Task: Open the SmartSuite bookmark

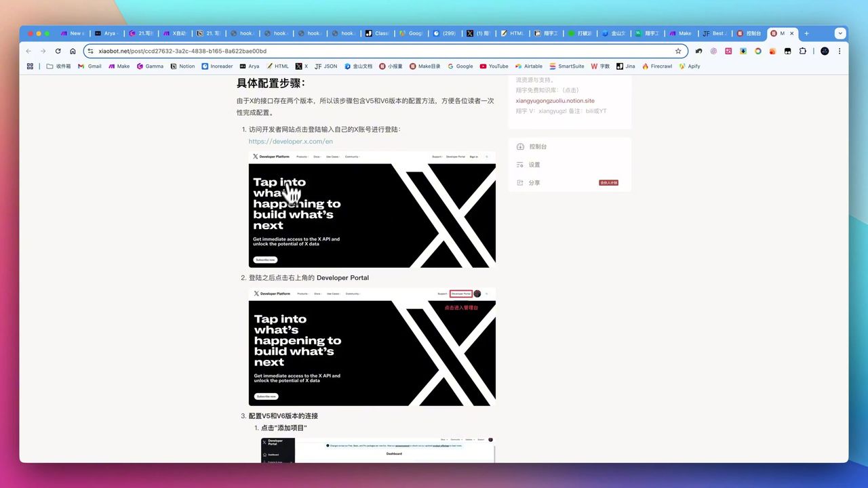Action: point(567,66)
